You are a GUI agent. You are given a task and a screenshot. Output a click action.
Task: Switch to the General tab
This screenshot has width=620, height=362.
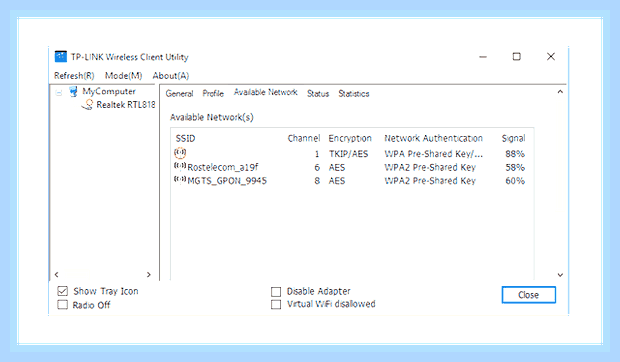180,94
